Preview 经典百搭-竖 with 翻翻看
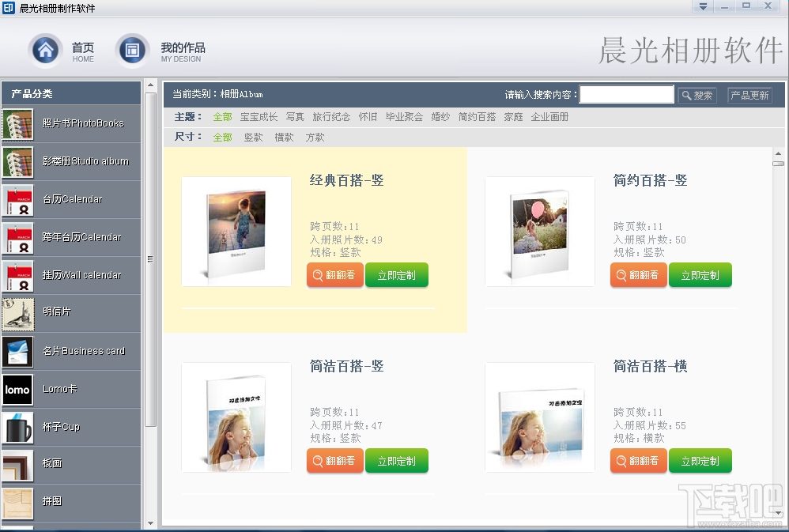The image size is (789, 532). (x=335, y=275)
